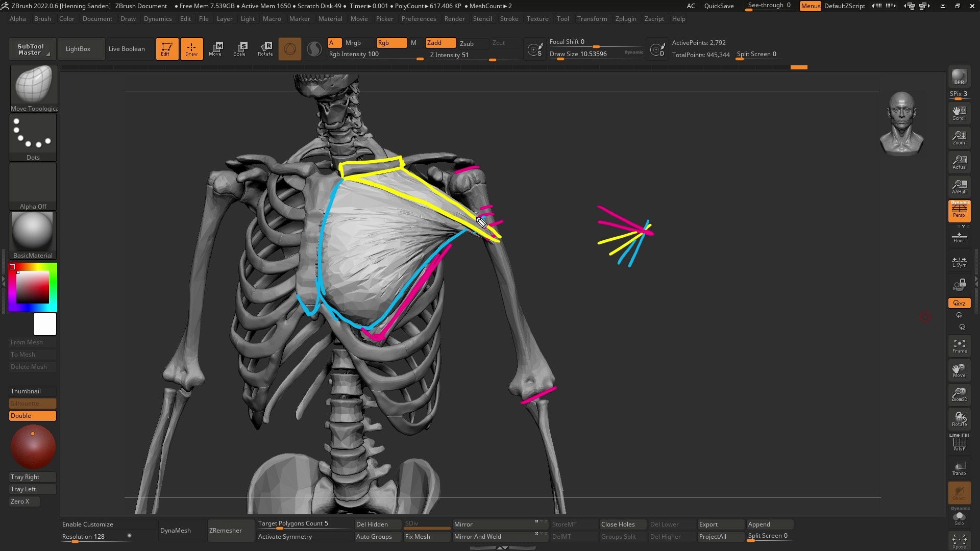This screenshot has height=551, width=980.
Task: Toggle Persp perspective mode on the right shelf
Action: (959, 212)
